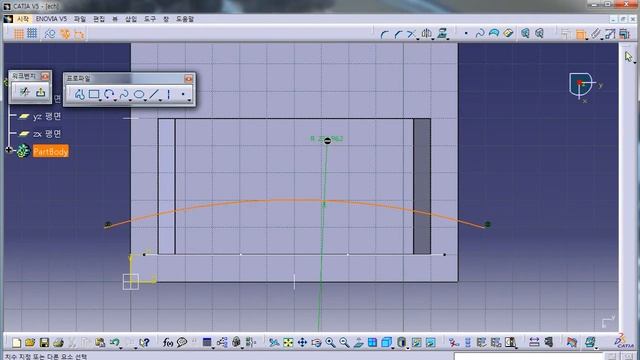Image resolution: width=640 pixels, height=360 pixels.
Task: Select the Spline tool
Action: tap(124, 95)
